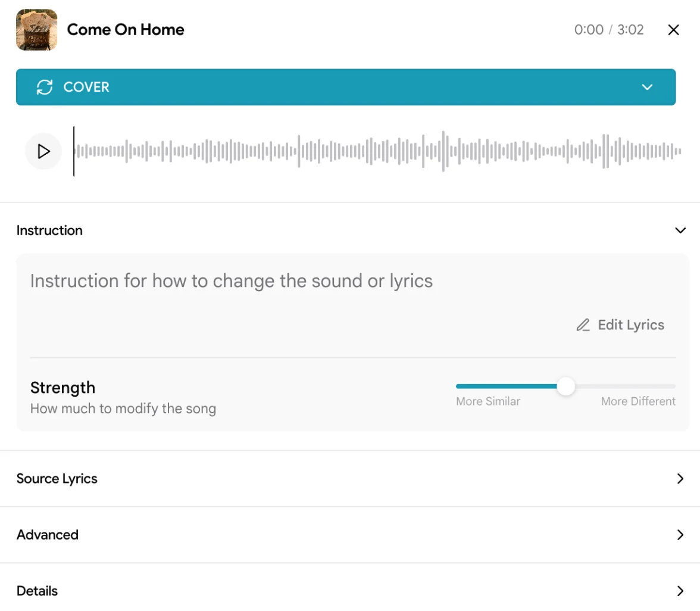The width and height of the screenshot is (700, 611).
Task: Close the Come On Home panel
Action: (673, 30)
